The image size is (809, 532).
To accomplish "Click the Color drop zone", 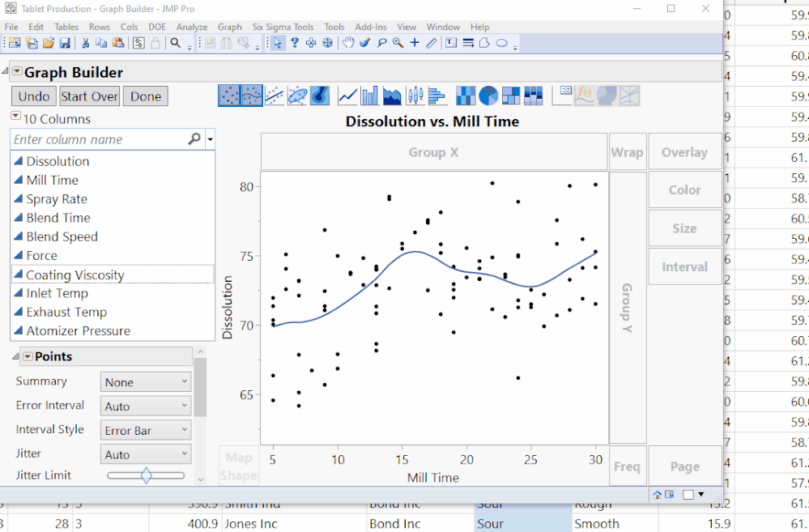I will tap(684, 190).
